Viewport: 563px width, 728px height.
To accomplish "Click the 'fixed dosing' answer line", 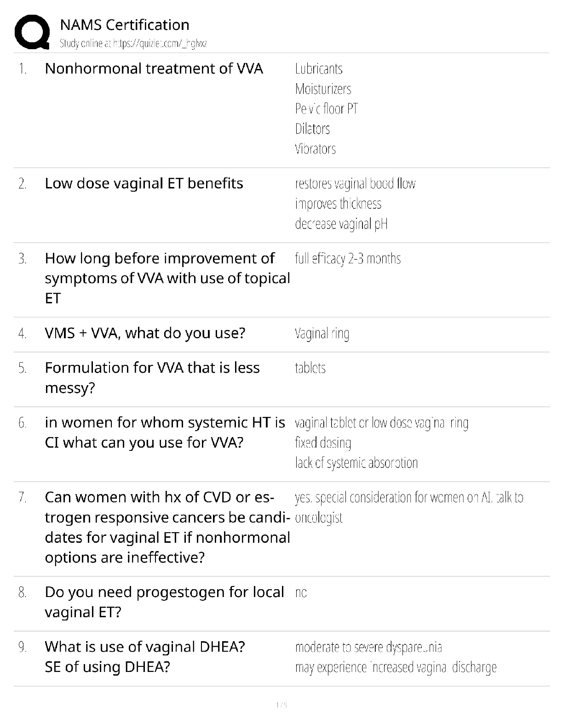I will (x=323, y=443).
